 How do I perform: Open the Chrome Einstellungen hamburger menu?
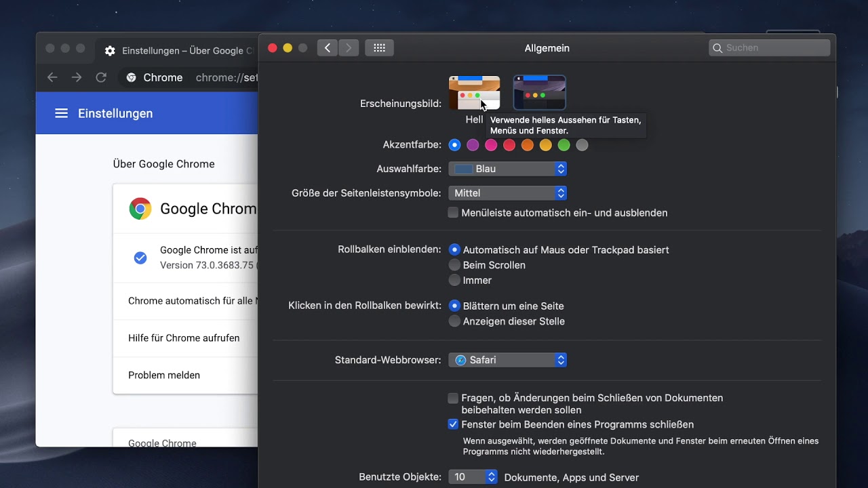click(61, 113)
